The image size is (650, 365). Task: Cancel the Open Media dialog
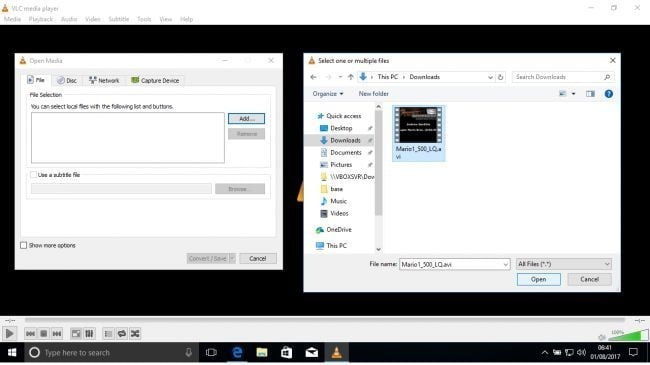coord(257,258)
